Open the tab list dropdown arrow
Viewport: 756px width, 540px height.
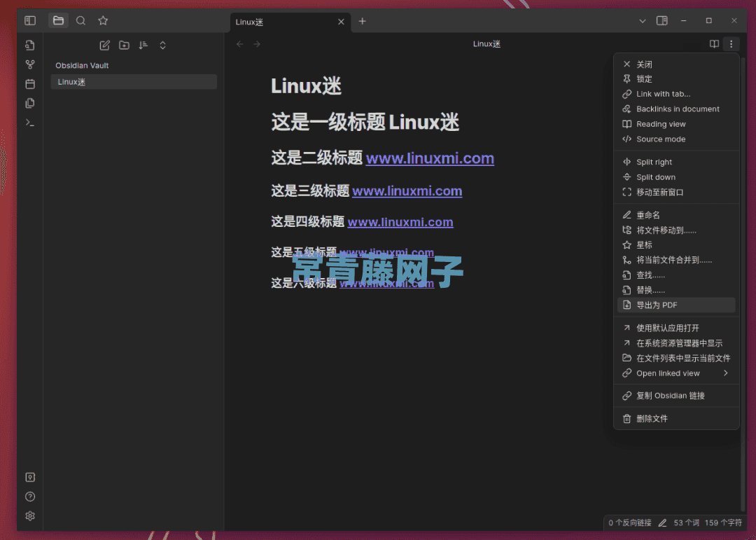(x=642, y=21)
